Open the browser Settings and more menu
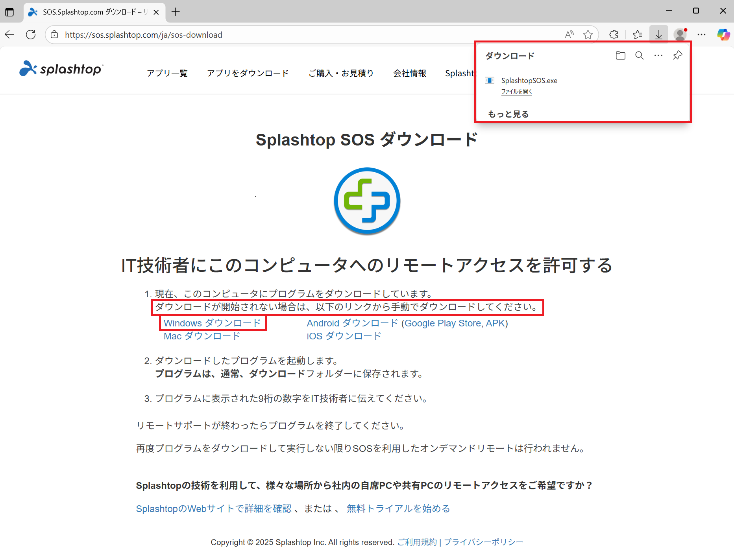 tap(701, 35)
